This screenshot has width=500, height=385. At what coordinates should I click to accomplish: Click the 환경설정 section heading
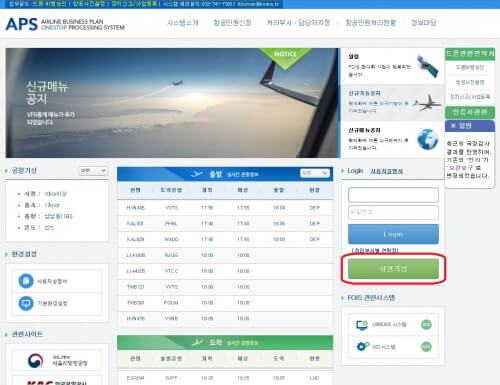tap(24, 254)
